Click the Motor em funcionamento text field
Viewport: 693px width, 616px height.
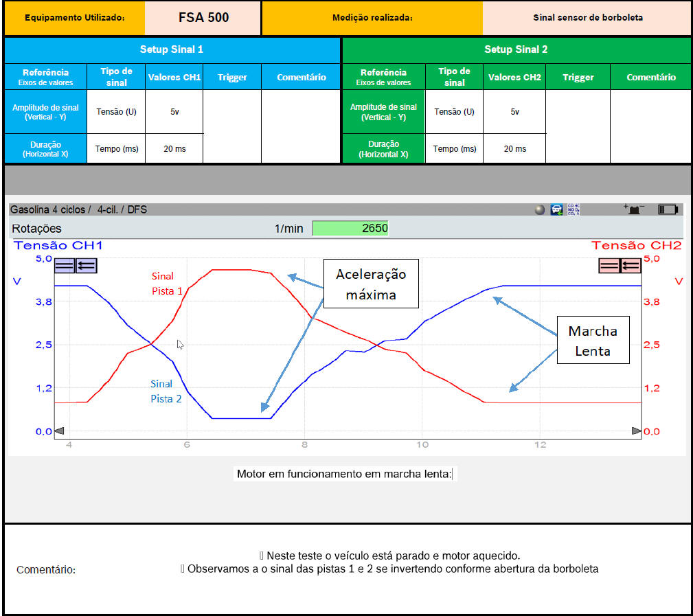tap(345, 474)
